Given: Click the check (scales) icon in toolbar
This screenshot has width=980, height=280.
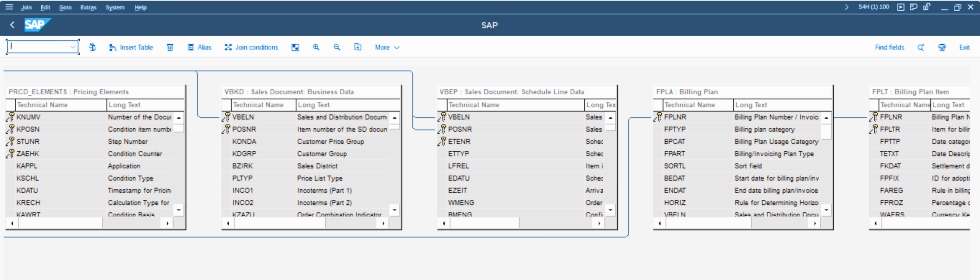Looking at the screenshot, I should [92, 47].
